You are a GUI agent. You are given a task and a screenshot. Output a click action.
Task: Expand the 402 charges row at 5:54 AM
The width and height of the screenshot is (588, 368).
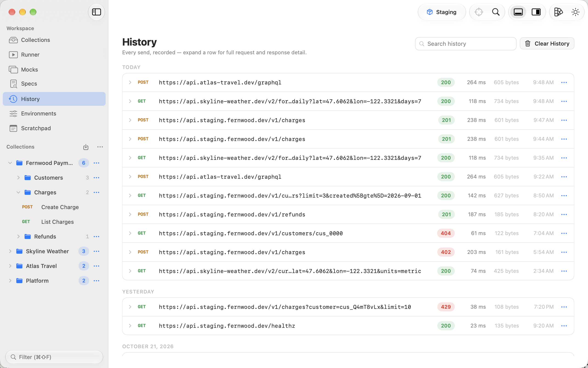coord(130,252)
